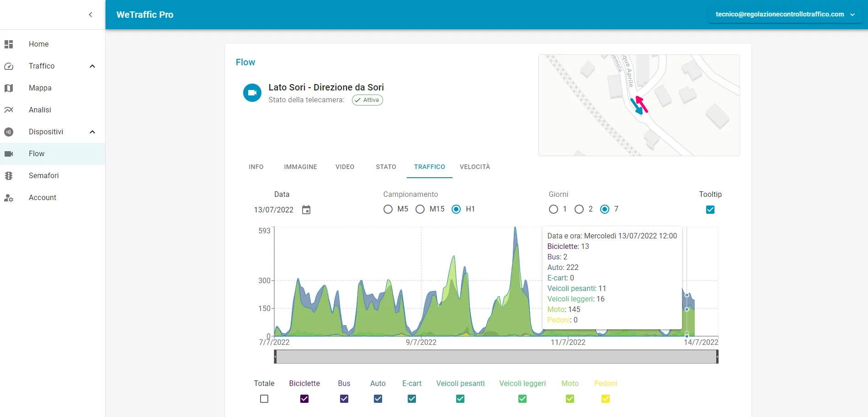Click the Attiva camera status badge
This screenshot has height=417, width=868.
(367, 100)
